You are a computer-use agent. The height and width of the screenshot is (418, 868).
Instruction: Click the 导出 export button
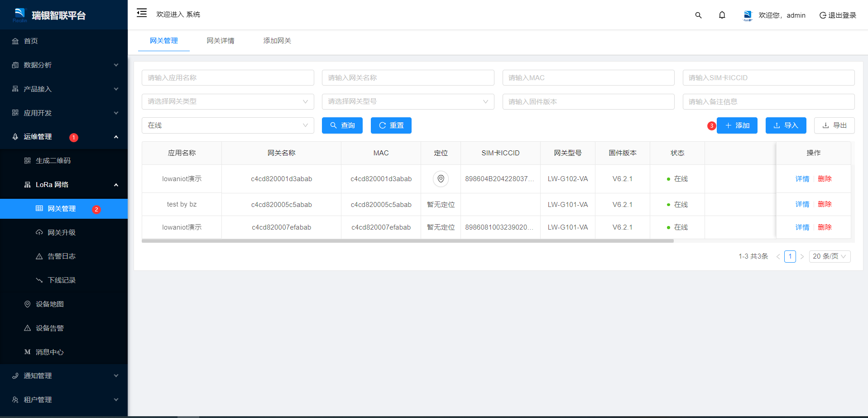click(834, 125)
